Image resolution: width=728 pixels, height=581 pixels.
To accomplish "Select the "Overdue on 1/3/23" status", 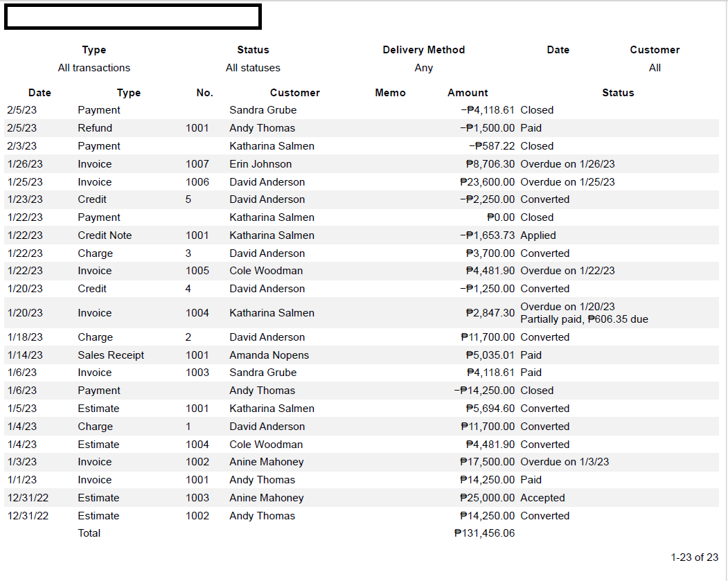I will click(x=565, y=462).
